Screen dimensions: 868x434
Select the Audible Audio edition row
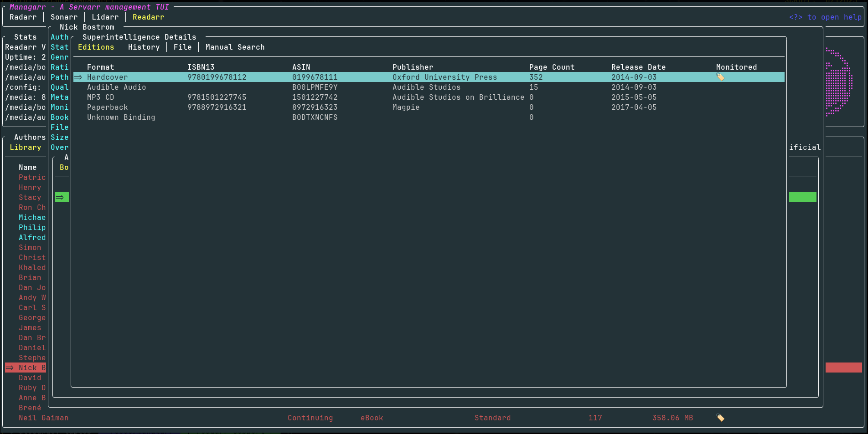click(x=429, y=87)
